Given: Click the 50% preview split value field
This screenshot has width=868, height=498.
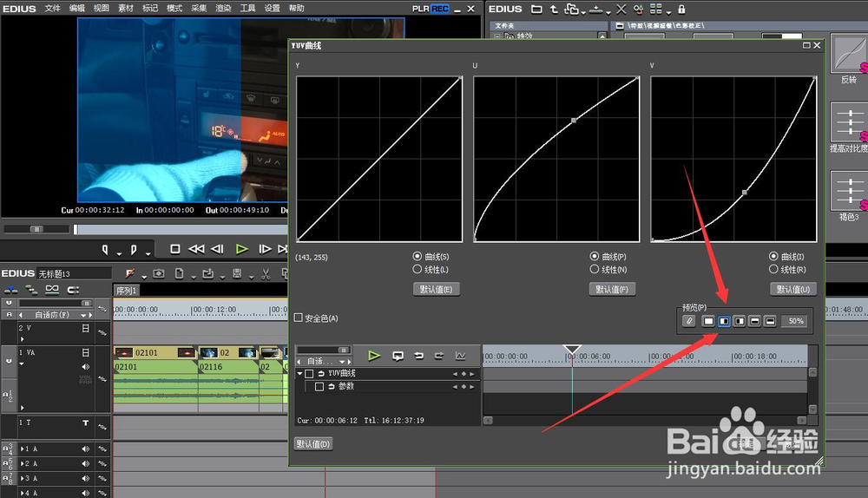Looking at the screenshot, I should pos(796,321).
